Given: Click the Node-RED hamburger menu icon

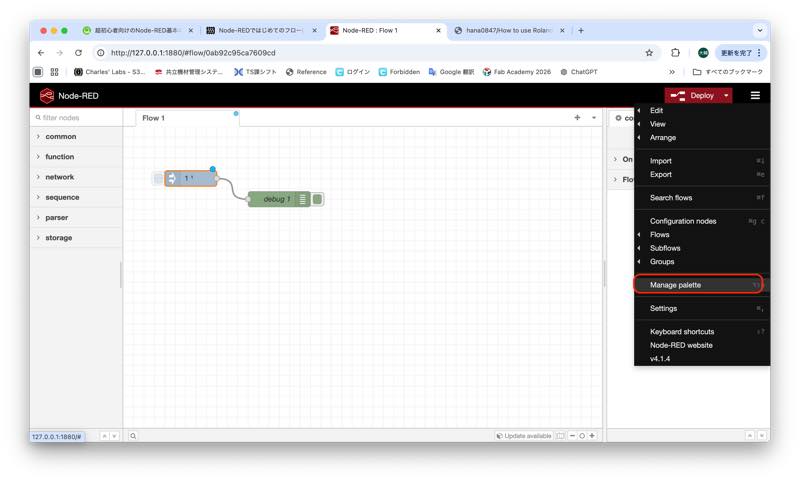Looking at the screenshot, I should point(755,95).
